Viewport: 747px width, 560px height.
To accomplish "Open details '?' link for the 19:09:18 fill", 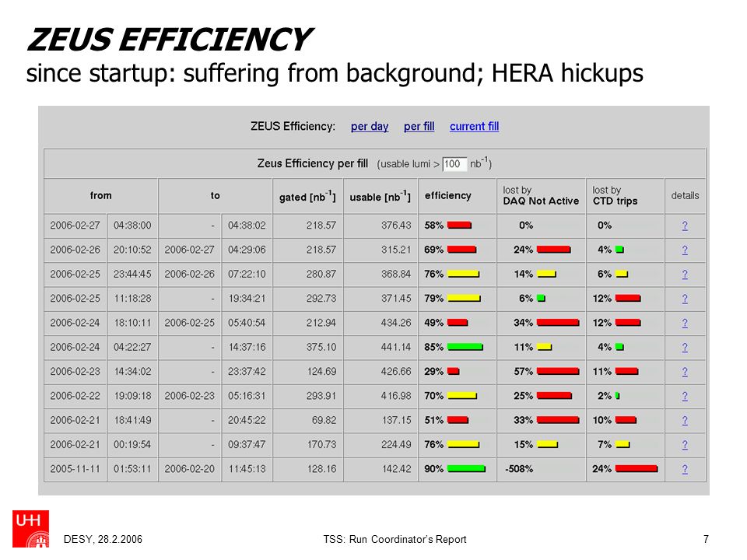I will pos(685,396).
